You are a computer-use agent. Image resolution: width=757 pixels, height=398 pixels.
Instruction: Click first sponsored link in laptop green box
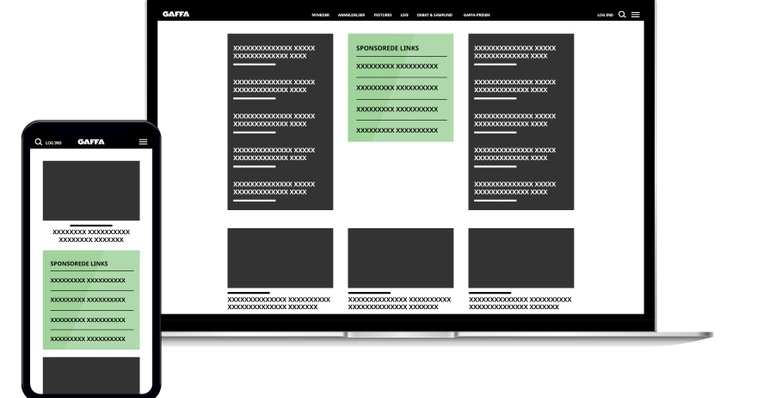[397, 66]
